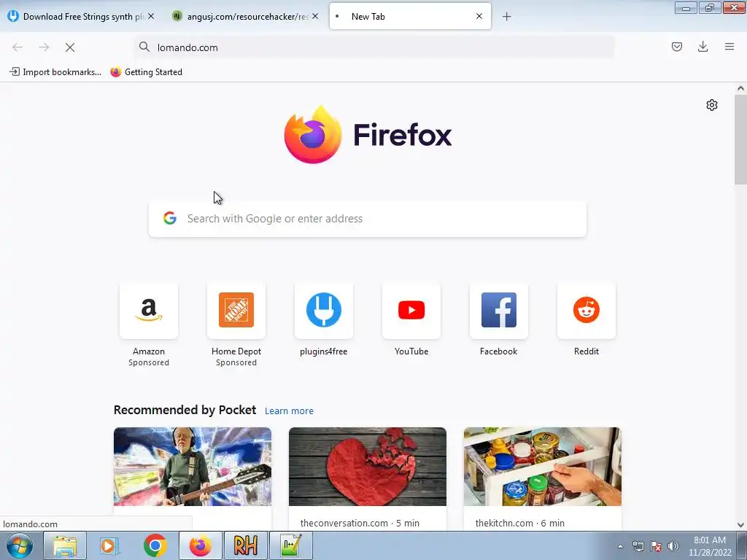The height and width of the screenshot is (560, 747).
Task: Open new tab personalization settings gear
Action: (712, 105)
